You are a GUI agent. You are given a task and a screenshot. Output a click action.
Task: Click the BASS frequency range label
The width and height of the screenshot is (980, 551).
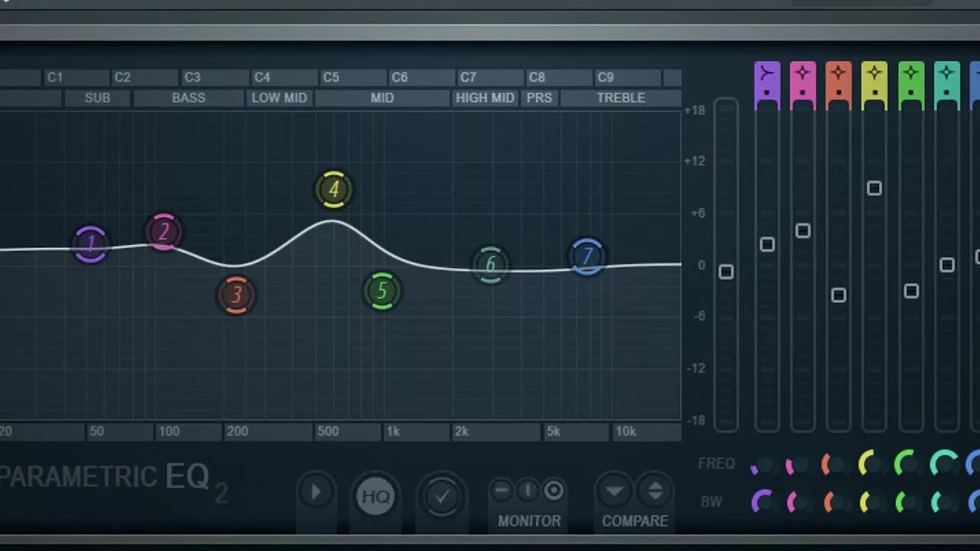click(x=188, y=98)
